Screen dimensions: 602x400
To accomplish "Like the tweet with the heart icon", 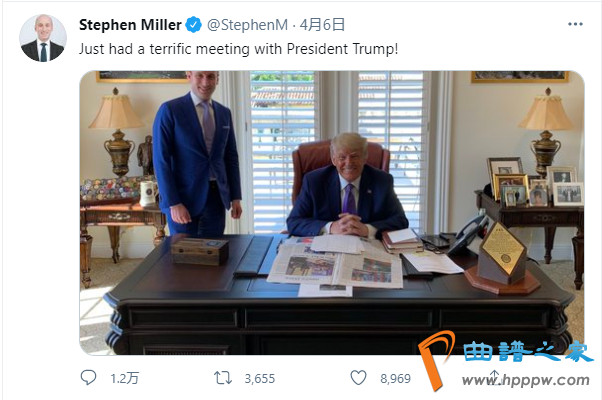I will point(358,378).
